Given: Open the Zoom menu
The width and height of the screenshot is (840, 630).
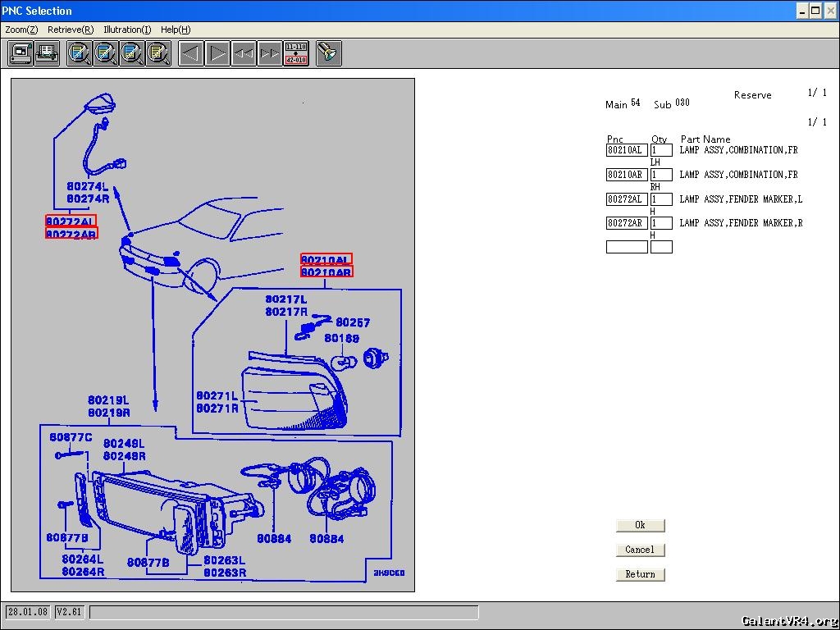Looking at the screenshot, I should [21, 30].
